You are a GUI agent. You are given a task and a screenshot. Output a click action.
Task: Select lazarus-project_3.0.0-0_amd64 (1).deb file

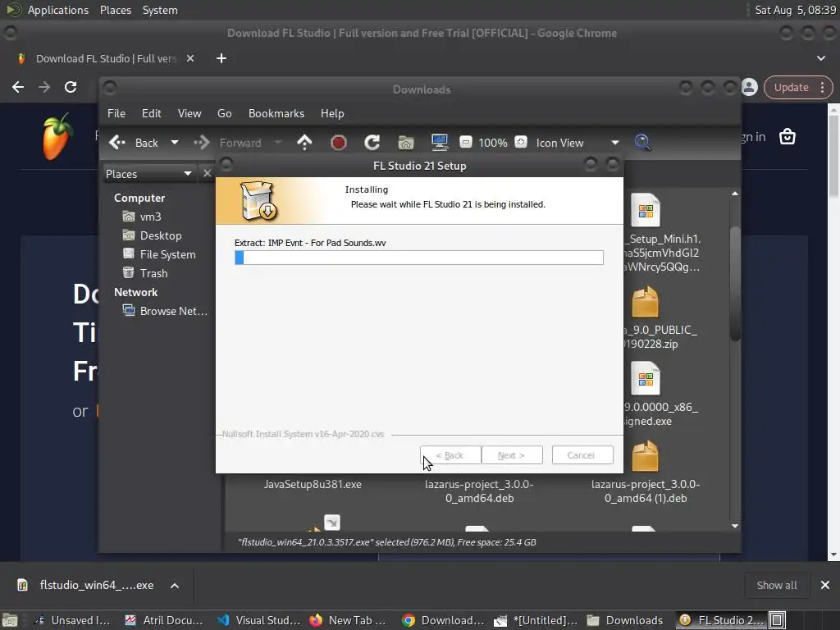click(x=646, y=491)
